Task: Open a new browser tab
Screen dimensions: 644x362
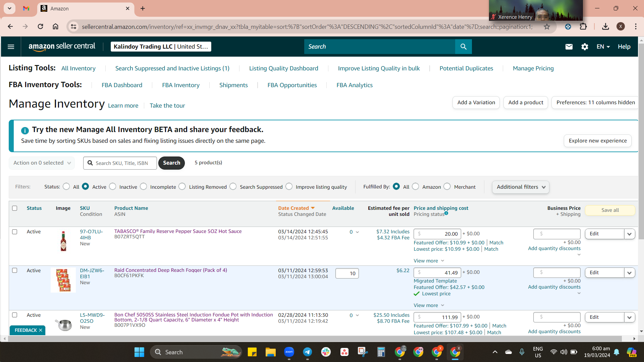Action: click(x=143, y=8)
